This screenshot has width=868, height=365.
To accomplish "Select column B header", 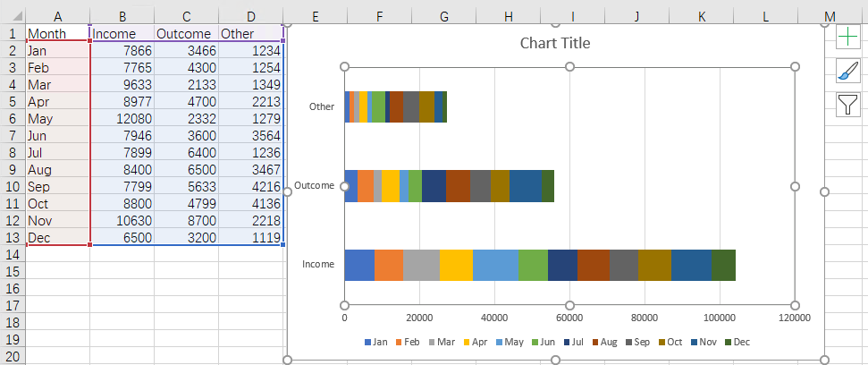I will pos(122,17).
